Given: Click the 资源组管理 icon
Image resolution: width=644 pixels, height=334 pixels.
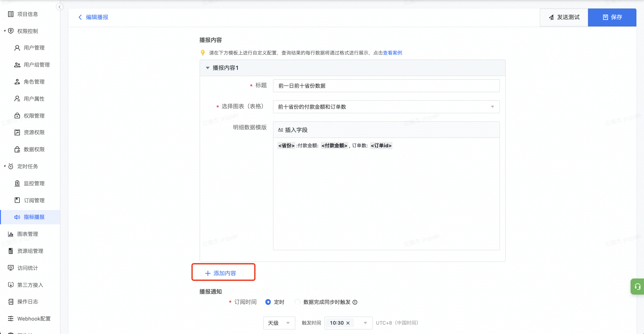Looking at the screenshot, I should (x=11, y=251).
